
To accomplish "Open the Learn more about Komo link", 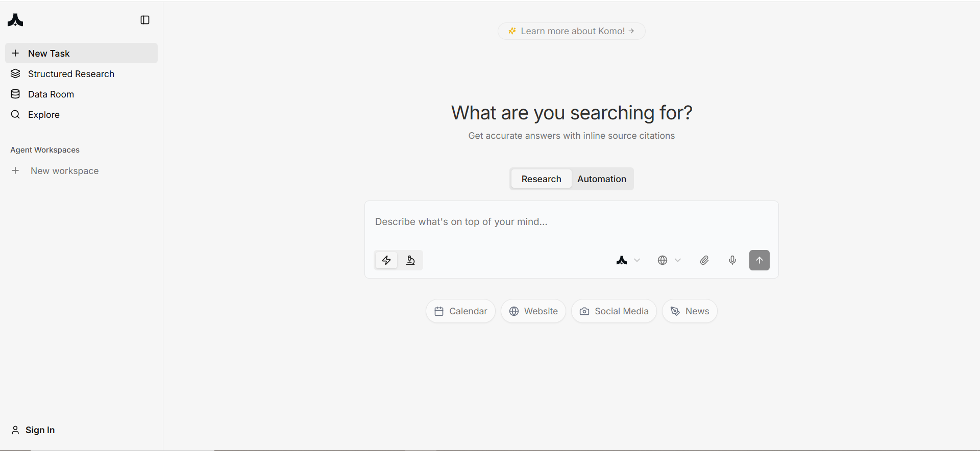I will [572, 31].
